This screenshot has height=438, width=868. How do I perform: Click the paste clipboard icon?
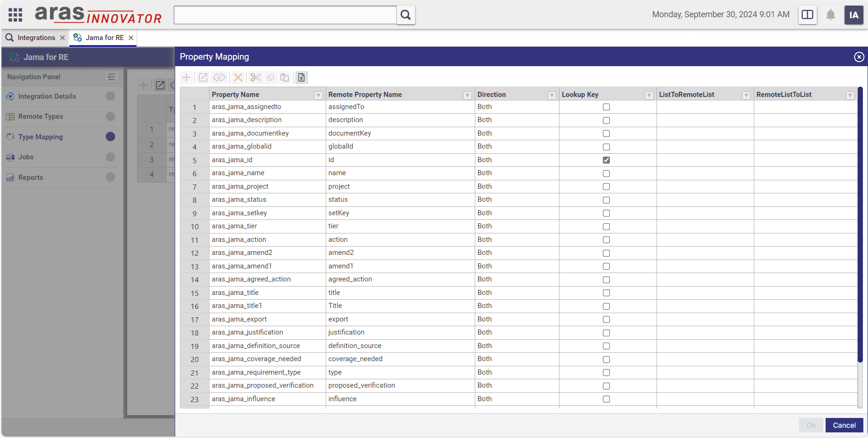[x=285, y=77]
